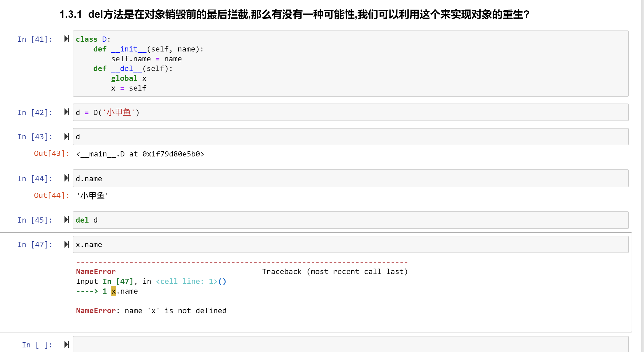Click the '小甲鱼' output of Out[44]
Image resolution: width=644 pixels, height=352 pixels.
point(92,196)
